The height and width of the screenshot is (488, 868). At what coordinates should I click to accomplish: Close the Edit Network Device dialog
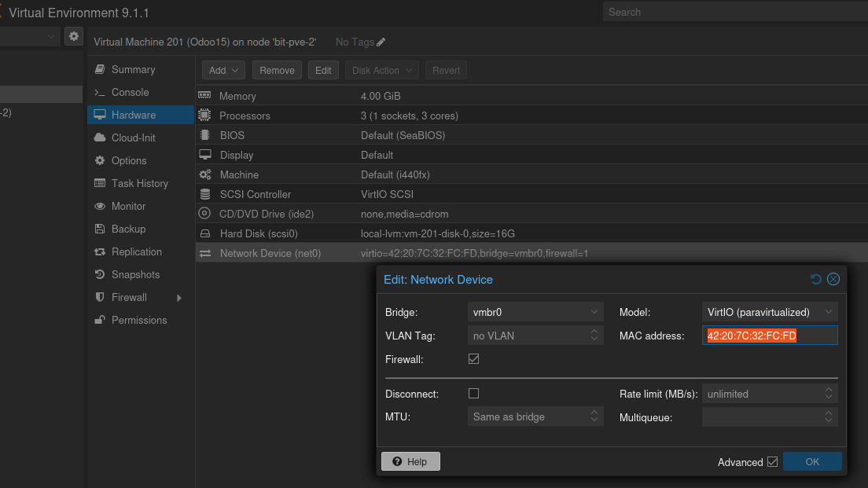[833, 279]
